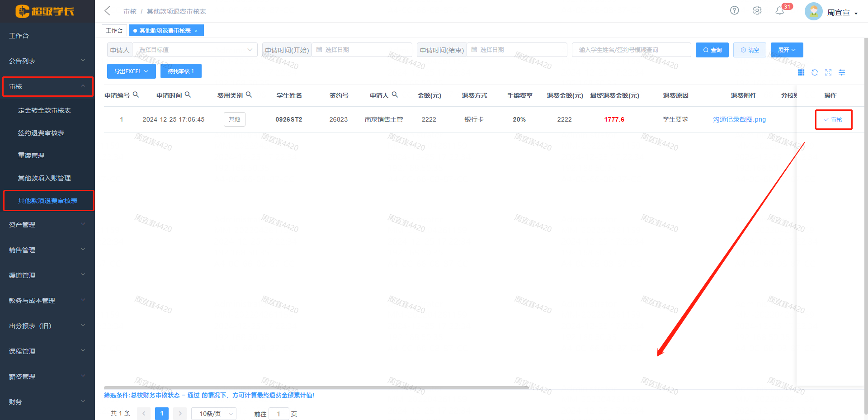Open the column settings sliders icon
Viewport: 868px width, 420px height.
tap(842, 72)
